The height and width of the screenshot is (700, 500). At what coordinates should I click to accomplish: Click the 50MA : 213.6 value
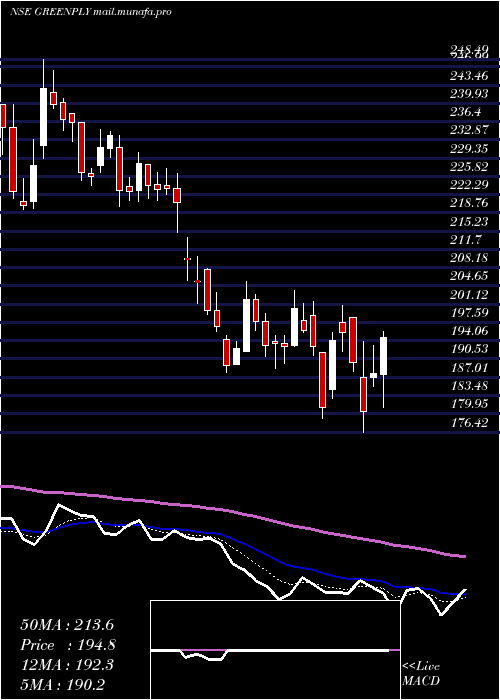click(x=69, y=625)
